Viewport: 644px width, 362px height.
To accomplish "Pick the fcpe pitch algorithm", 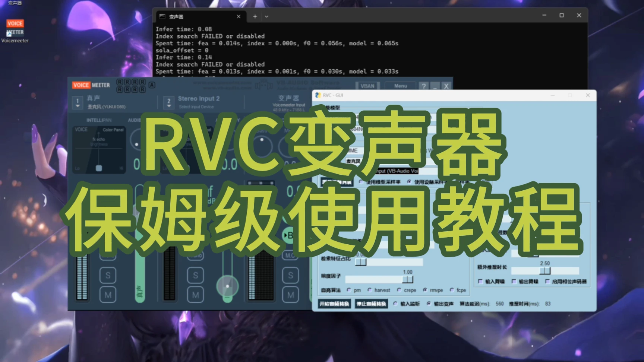I will tap(452, 290).
